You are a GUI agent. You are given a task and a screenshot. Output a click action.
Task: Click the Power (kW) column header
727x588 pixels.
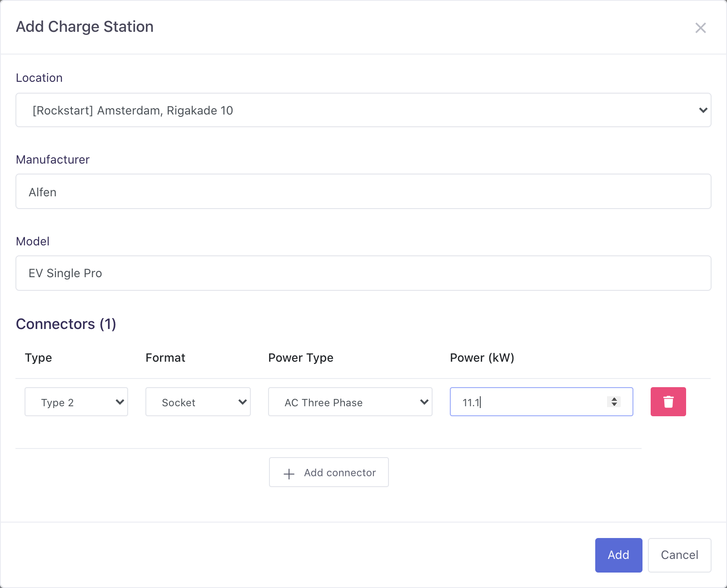pos(482,358)
